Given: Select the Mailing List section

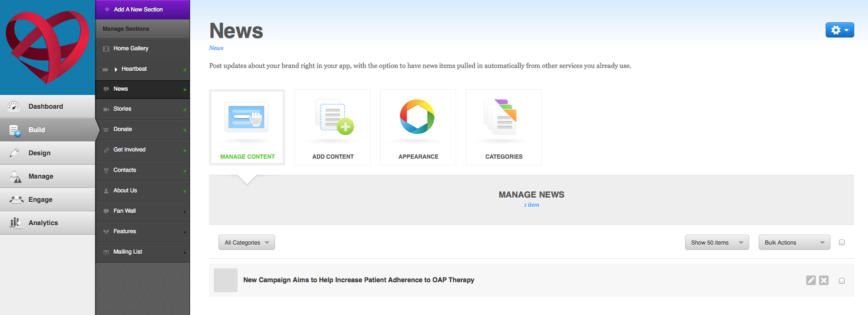Looking at the screenshot, I should (143, 252).
